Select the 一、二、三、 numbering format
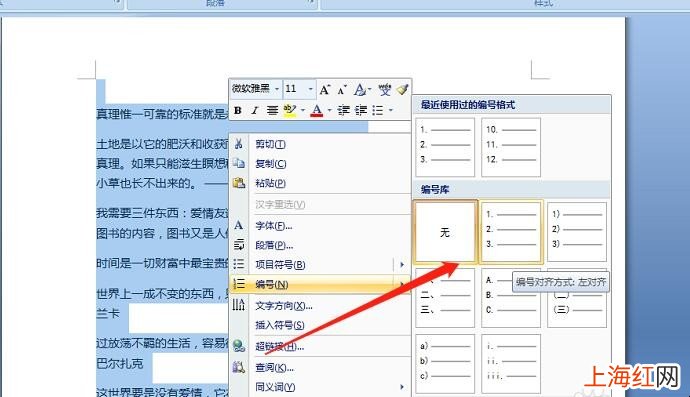The width and height of the screenshot is (690, 397). [x=445, y=298]
